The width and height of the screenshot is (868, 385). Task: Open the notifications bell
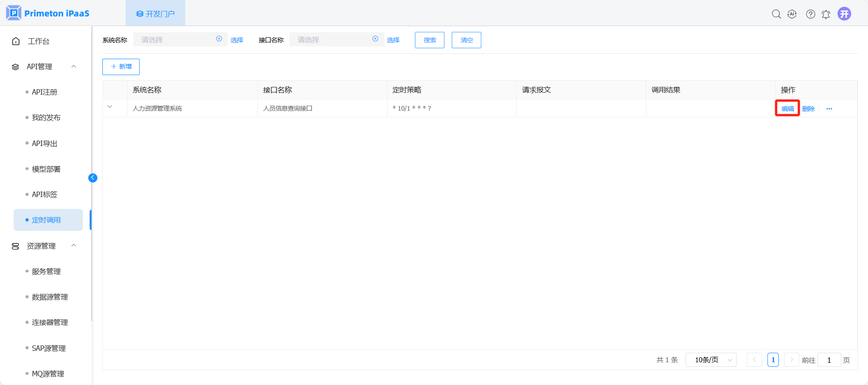point(826,14)
